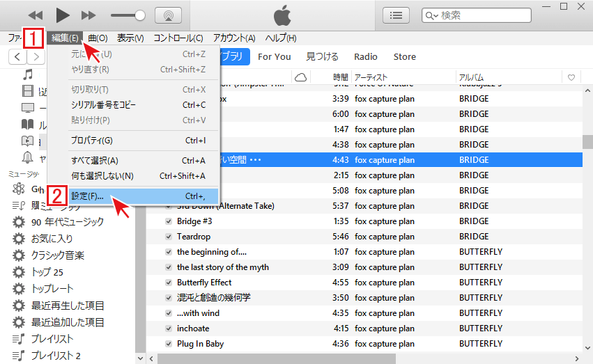Select the audiobooks open-book icon
Screen dimensions: 593x364
[28, 141]
